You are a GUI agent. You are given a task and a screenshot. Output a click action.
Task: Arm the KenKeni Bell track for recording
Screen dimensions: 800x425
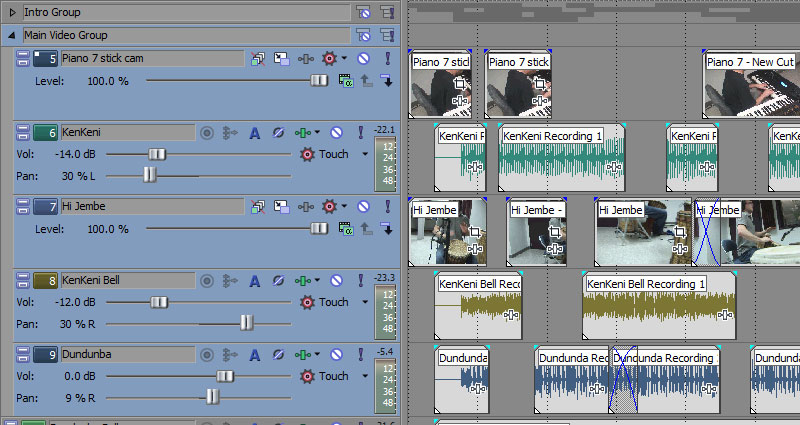point(207,281)
